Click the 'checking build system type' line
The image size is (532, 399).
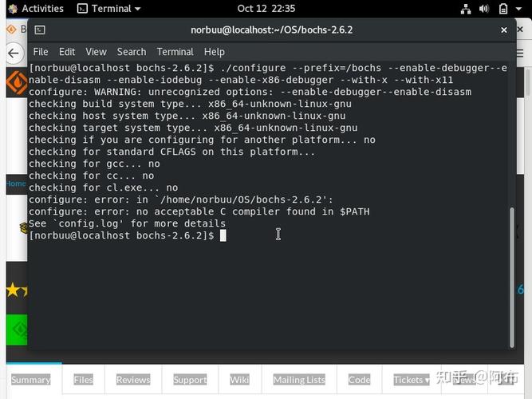190,104
